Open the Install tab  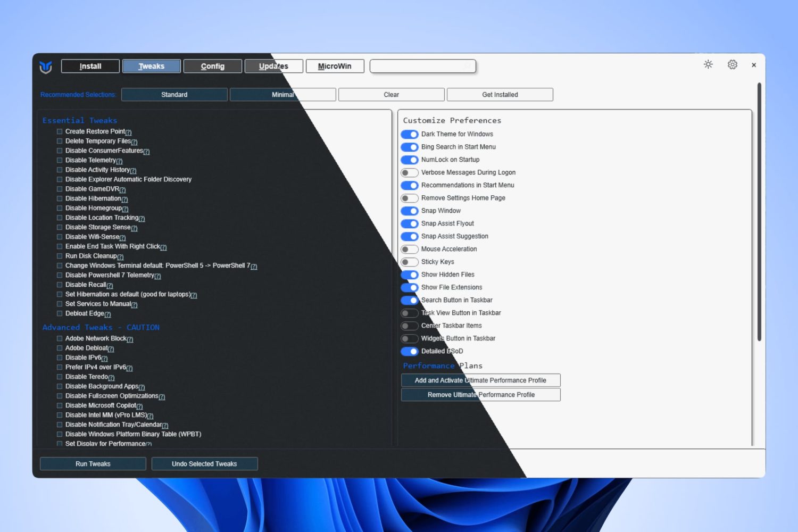90,66
